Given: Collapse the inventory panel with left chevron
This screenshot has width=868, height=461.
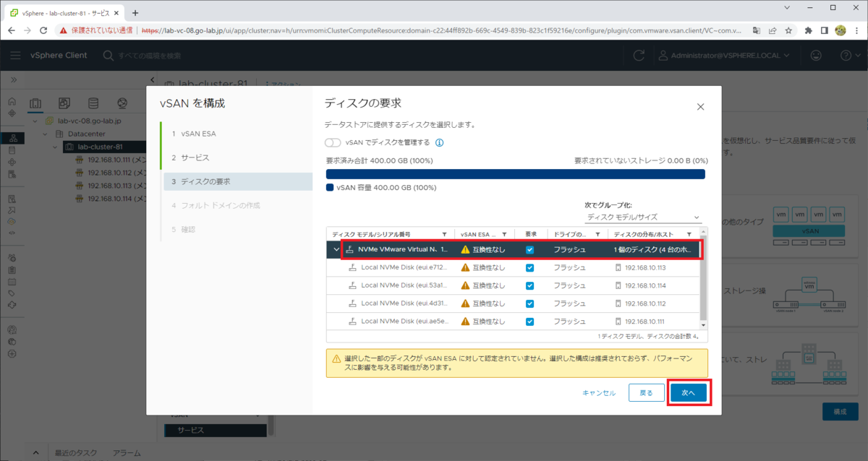Looking at the screenshot, I should pyautogui.click(x=152, y=79).
